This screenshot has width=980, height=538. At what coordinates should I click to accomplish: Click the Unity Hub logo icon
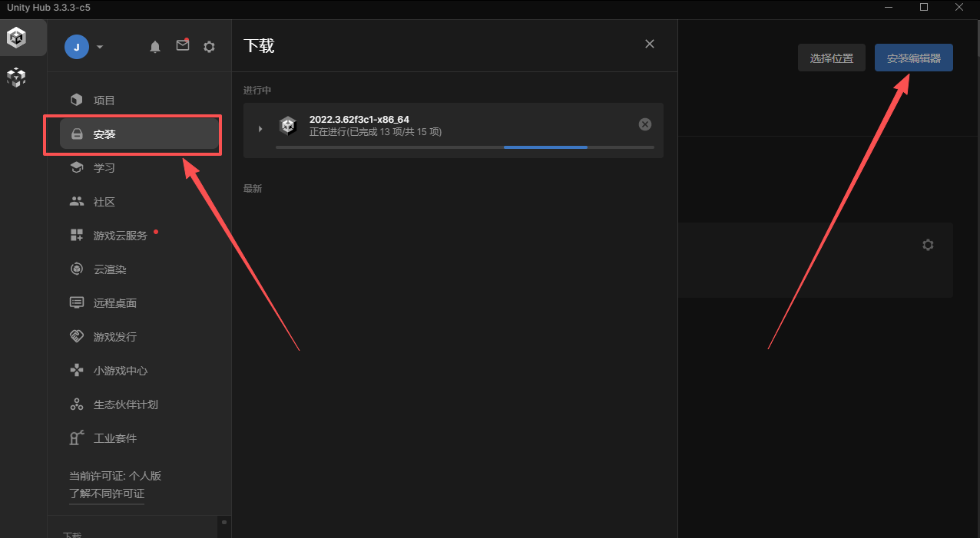(x=16, y=38)
